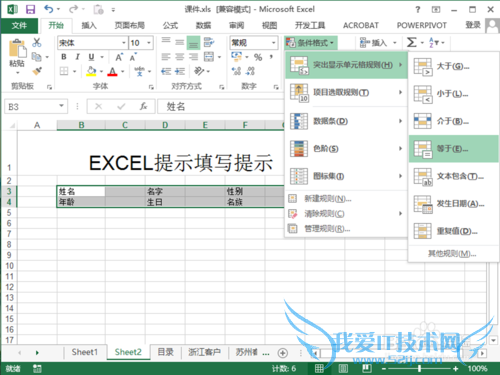Screen dimensions: 500x375
Task: Select Less Than rule
Action: click(453, 94)
